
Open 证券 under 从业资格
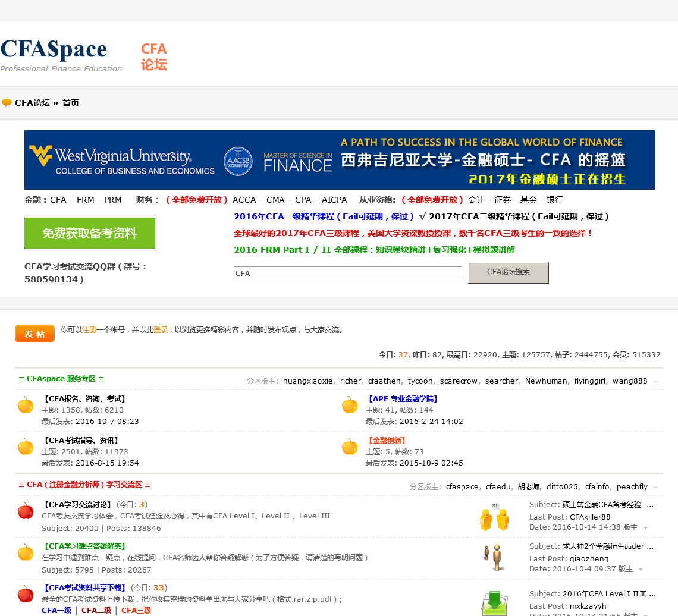pos(503,200)
